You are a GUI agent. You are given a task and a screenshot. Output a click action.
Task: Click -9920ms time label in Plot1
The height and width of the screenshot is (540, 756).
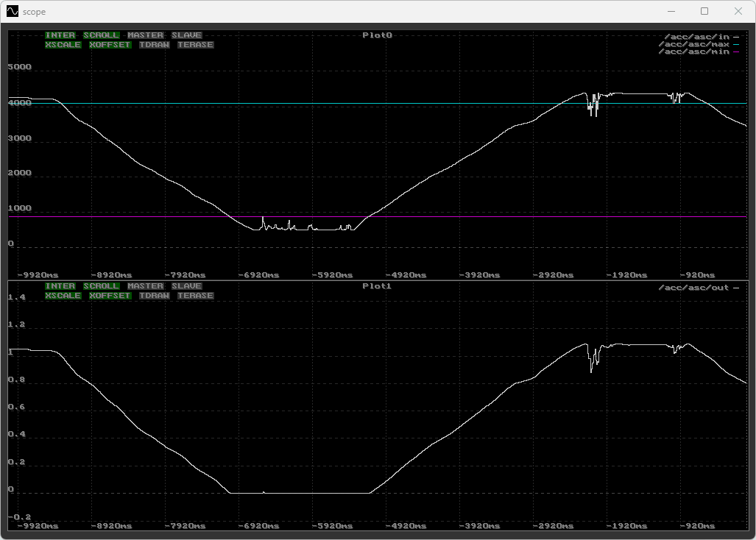[x=38, y=525]
